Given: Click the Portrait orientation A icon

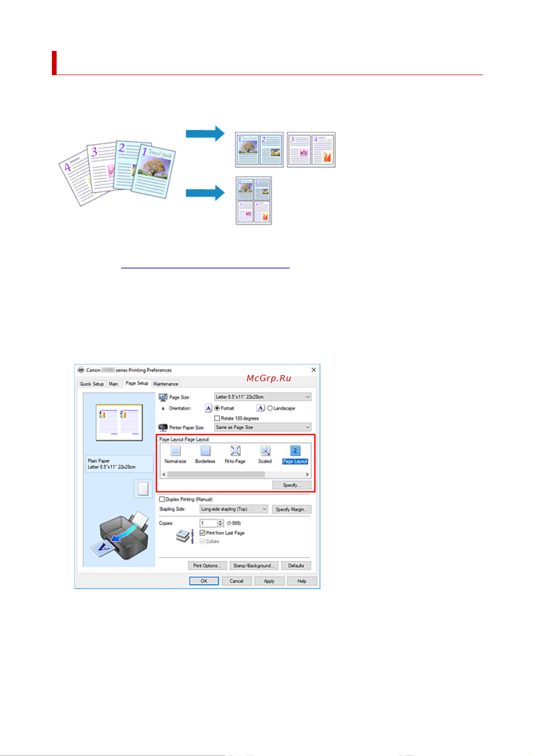Looking at the screenshot, I should point(208,408).
